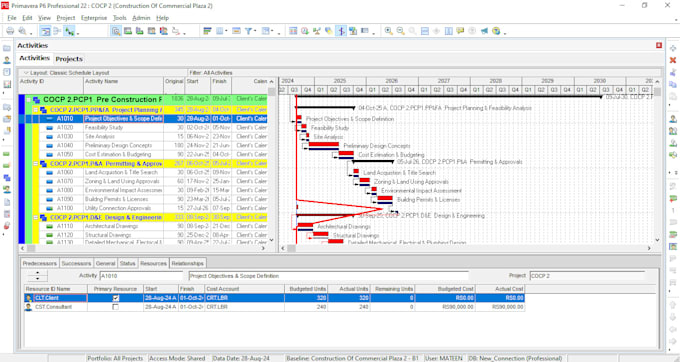The image size is (680, 362).
Task: Click the activity navigation up/down stepper
Action: pos(37,276)
